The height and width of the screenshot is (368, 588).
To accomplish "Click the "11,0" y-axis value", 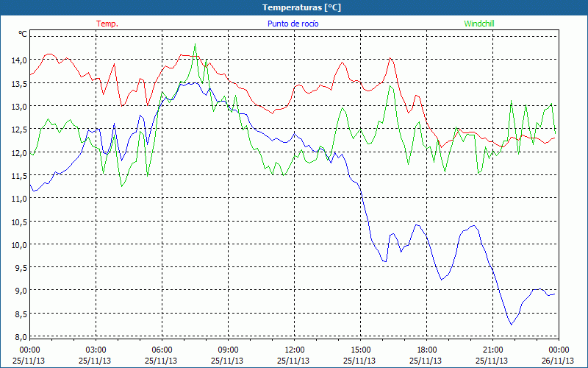I will pyautogui.click(x=19, y=199).
